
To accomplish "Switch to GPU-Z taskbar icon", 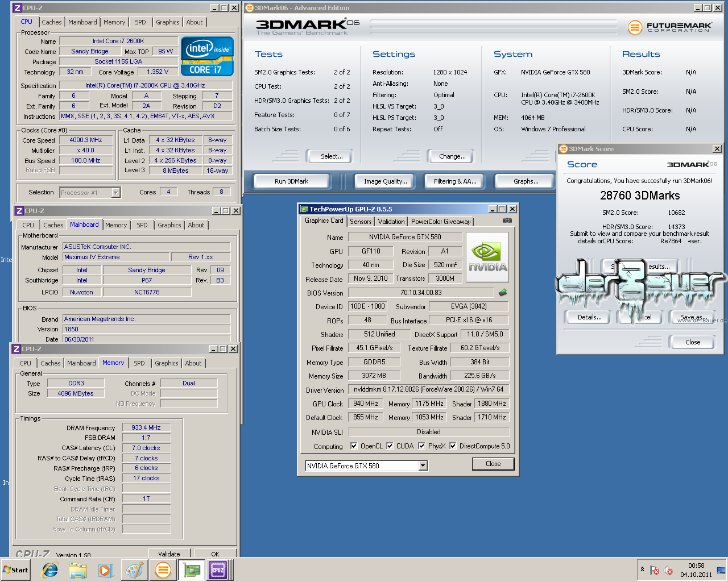I will [191, 570].
